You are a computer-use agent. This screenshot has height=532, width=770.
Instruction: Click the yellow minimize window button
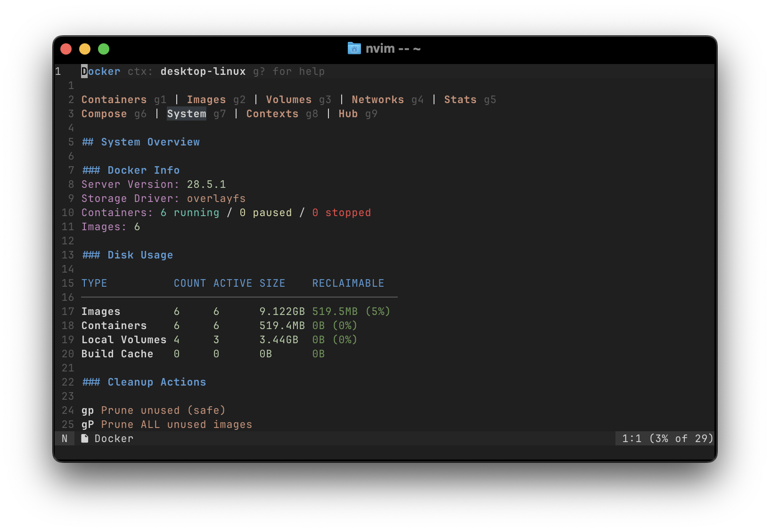pyautogui.click(x=85, y=49)
